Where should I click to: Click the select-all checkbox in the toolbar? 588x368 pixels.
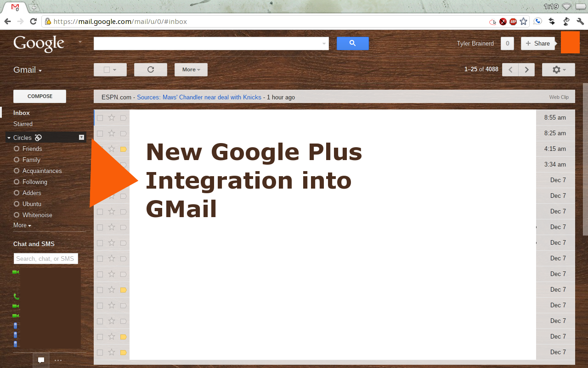pos(107,70)
